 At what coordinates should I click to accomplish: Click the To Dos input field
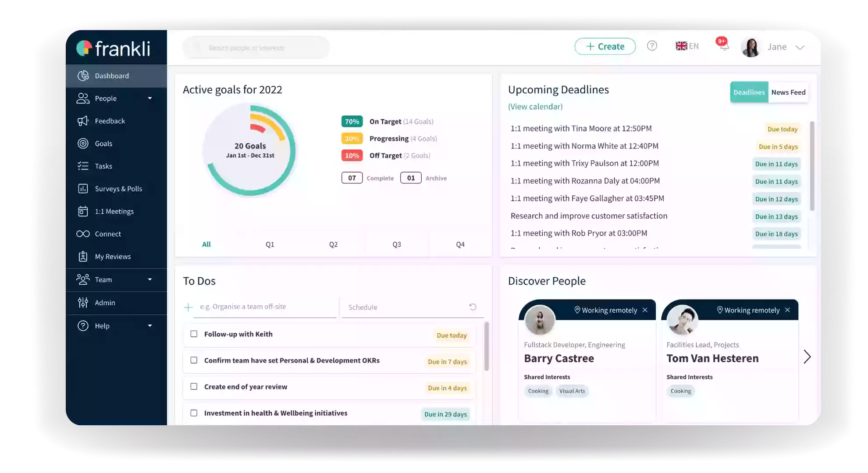pos(265,307)
